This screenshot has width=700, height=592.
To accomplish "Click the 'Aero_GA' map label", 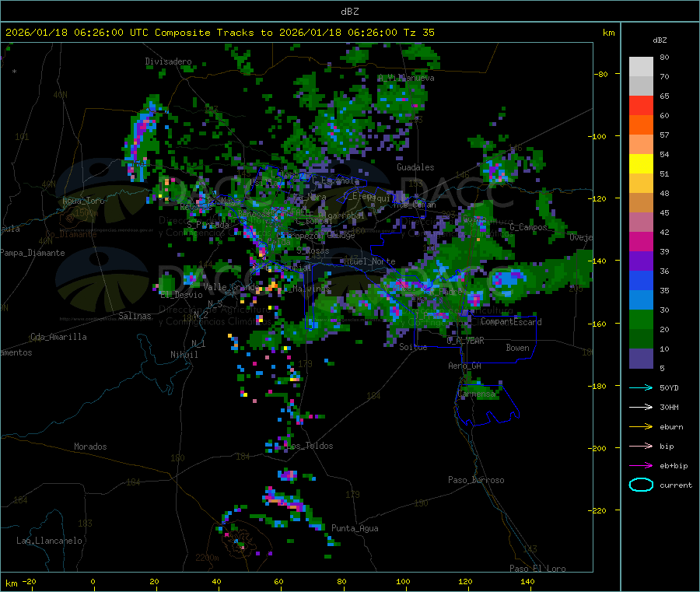I will (464, 366).
